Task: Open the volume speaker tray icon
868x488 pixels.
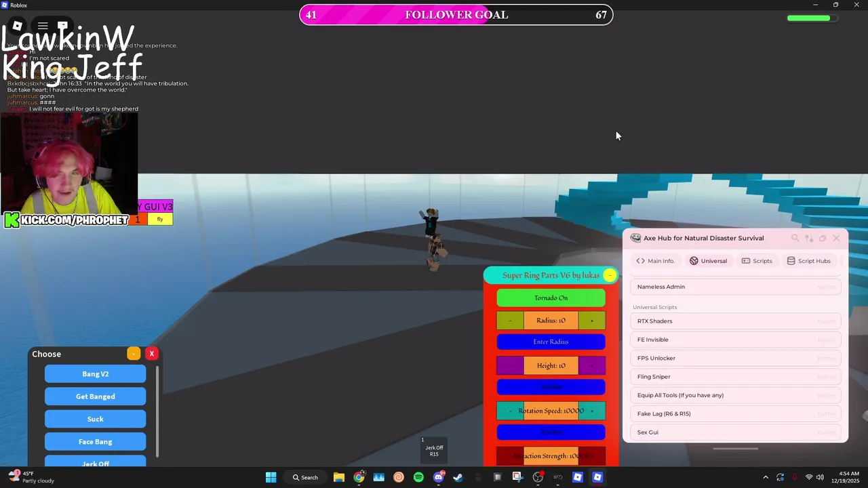Action: 820,477
